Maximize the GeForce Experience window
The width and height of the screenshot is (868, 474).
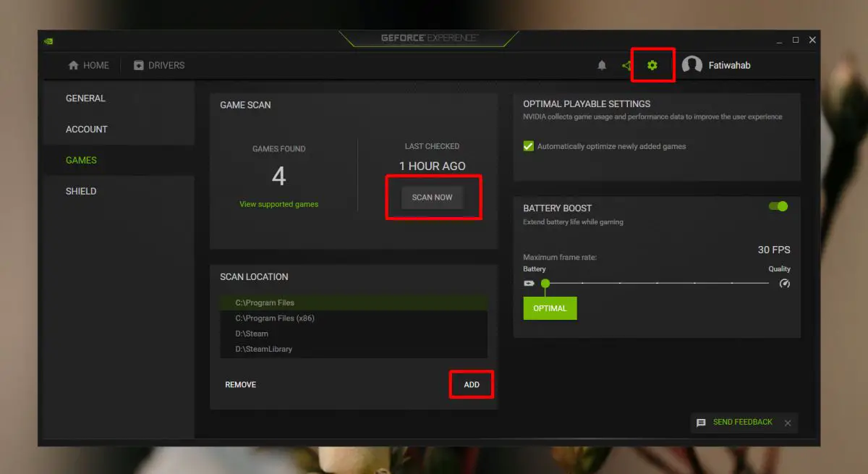point(796,40)
